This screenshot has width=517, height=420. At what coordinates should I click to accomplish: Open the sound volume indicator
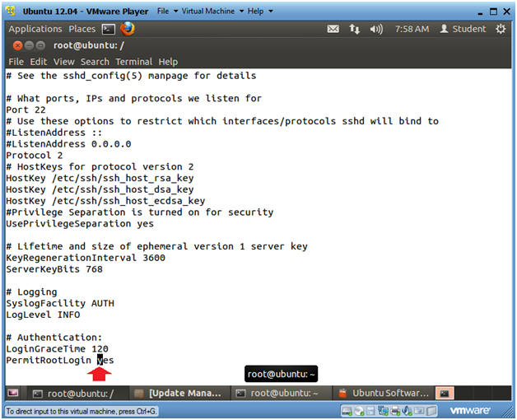point(376,30)
